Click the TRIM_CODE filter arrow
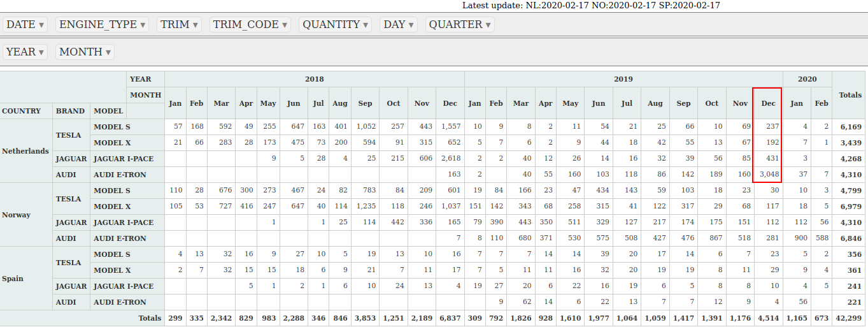Image resolution: width=868 pixels, height=327 pixels. tap(284, 25)
